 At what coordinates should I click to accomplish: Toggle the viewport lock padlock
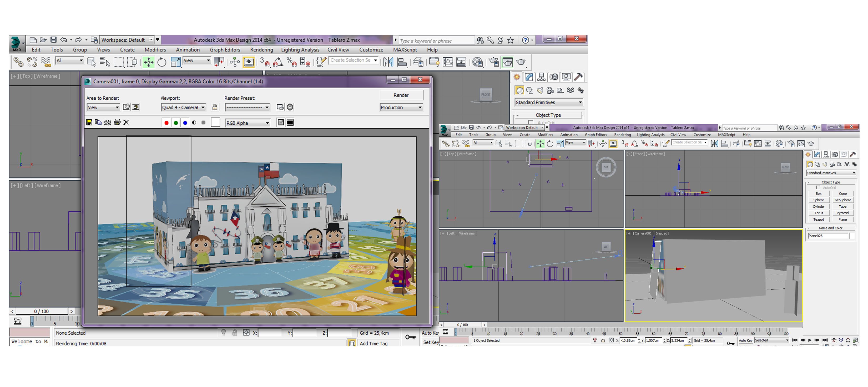point(215,107)
